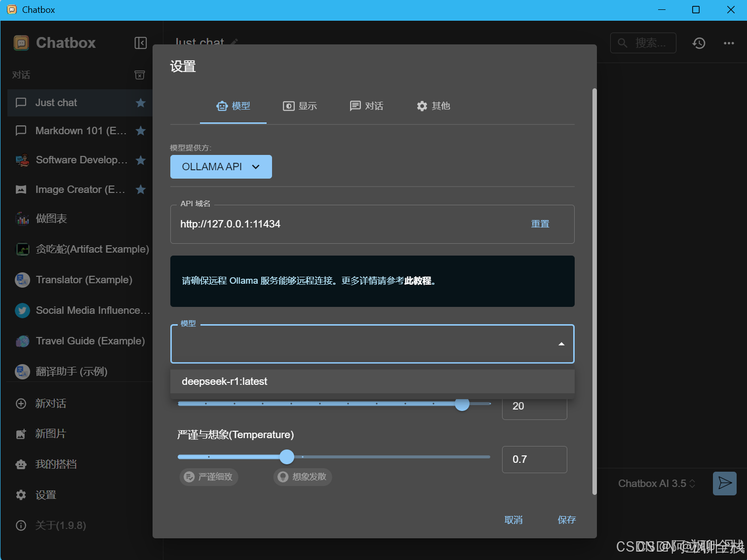The width and height of the screenshot is (747, 560).
Task: Switch to the 模型 settings tab
Action: tap(233, 106)
